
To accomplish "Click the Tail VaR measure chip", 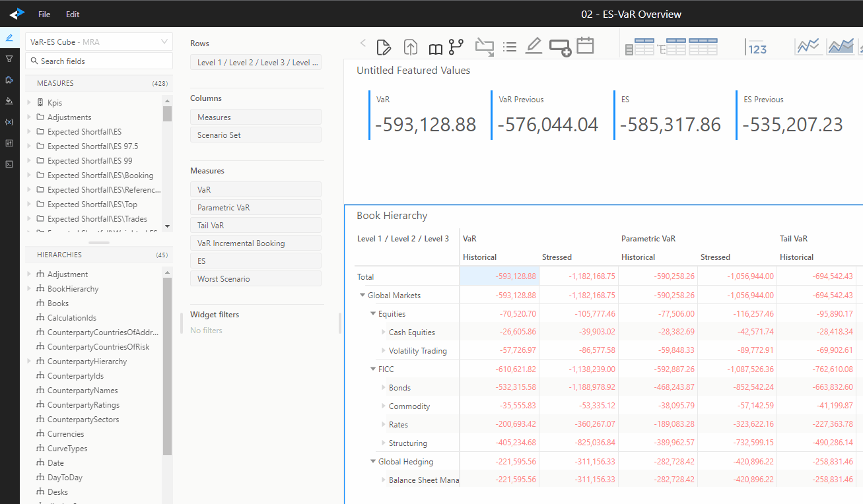I will [256, 226].
